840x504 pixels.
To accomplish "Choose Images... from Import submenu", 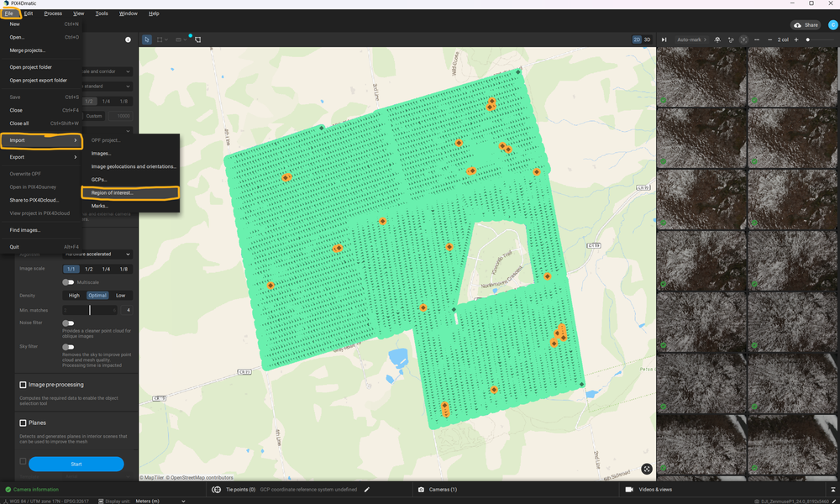I will click(x=130, y=153).
